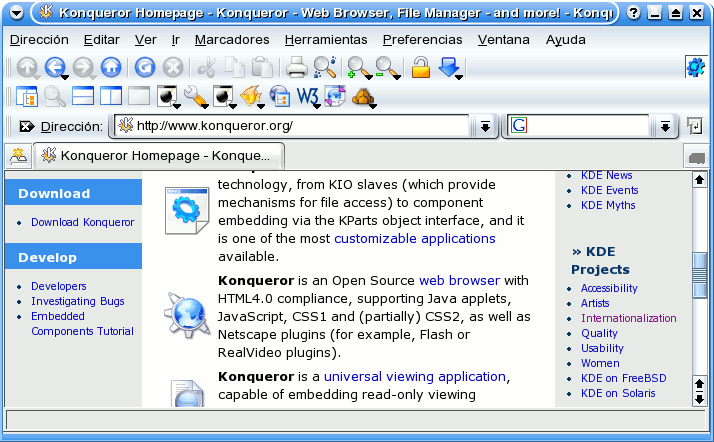Open the Google search bar dropdown
The image size is (714, 442).
click(x=664, y=126)
